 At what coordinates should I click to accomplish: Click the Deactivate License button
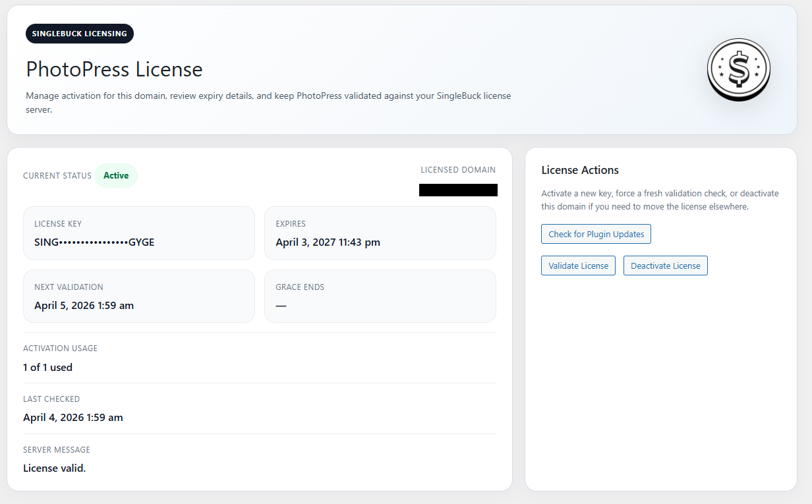click(666, 266)
